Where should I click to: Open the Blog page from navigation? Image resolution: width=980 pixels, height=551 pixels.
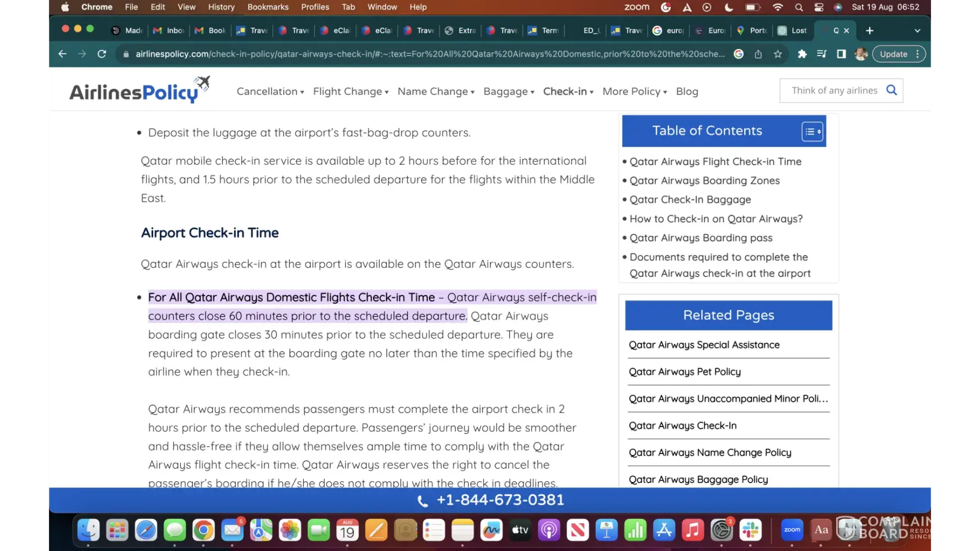[687, 91]
